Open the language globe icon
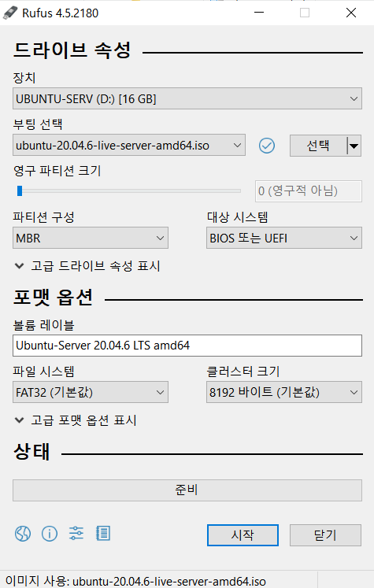The height and width of the screenshot is (588, 374). coord(23,534)
